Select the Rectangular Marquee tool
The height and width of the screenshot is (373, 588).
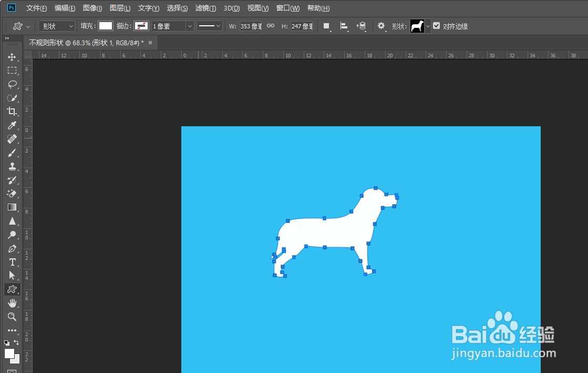(12, 70)
